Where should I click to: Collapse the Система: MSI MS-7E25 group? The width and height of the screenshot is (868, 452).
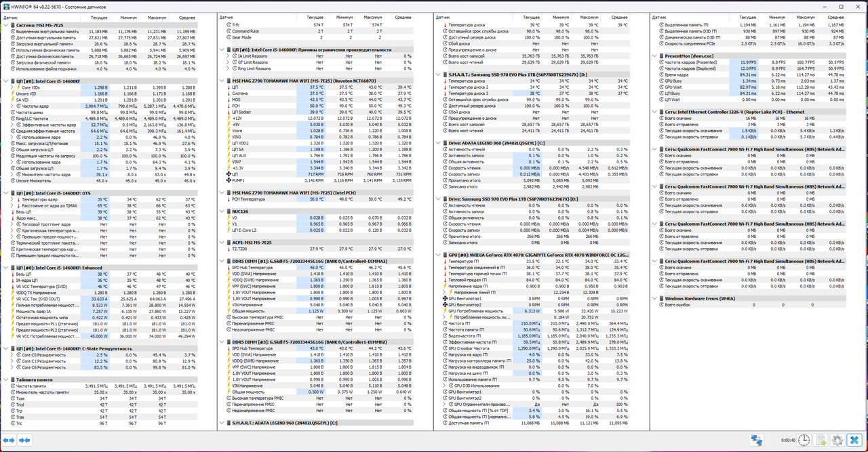click(5, 24)
